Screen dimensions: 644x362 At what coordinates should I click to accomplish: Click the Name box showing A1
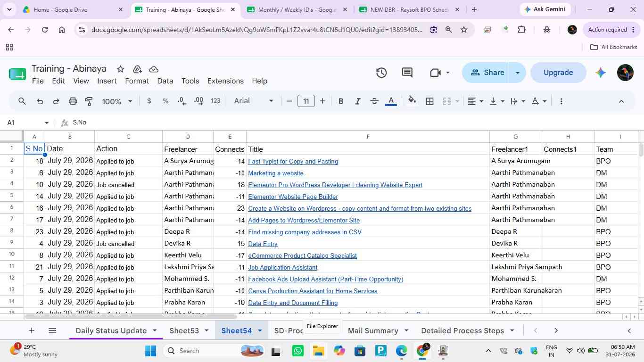[28, 123]
